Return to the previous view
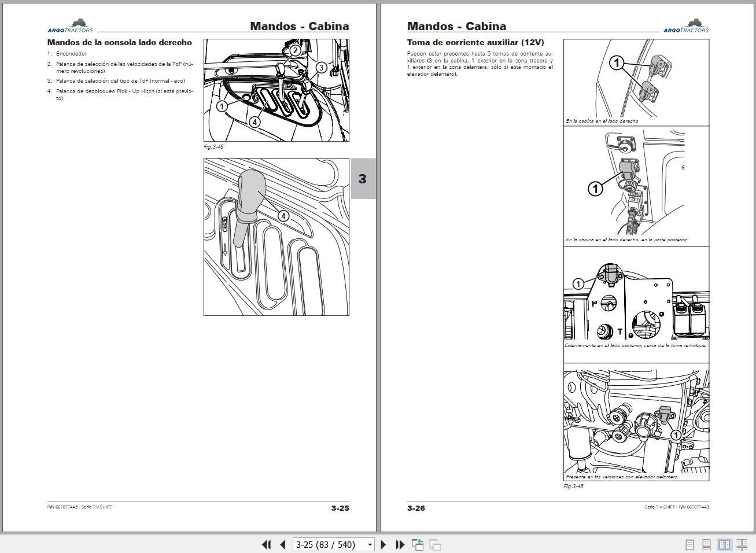Image resolution: width=756 pixels, height=553 pixels. pyautogui.click(x=416, y=544)
